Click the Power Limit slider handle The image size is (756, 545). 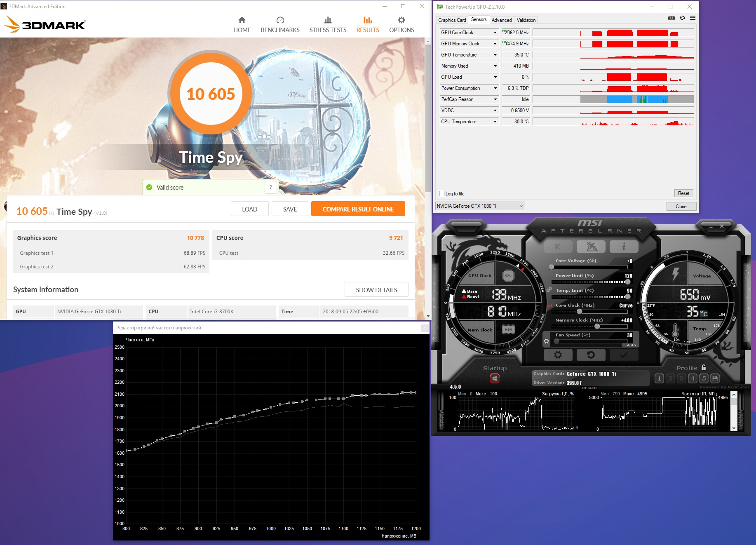627,282
